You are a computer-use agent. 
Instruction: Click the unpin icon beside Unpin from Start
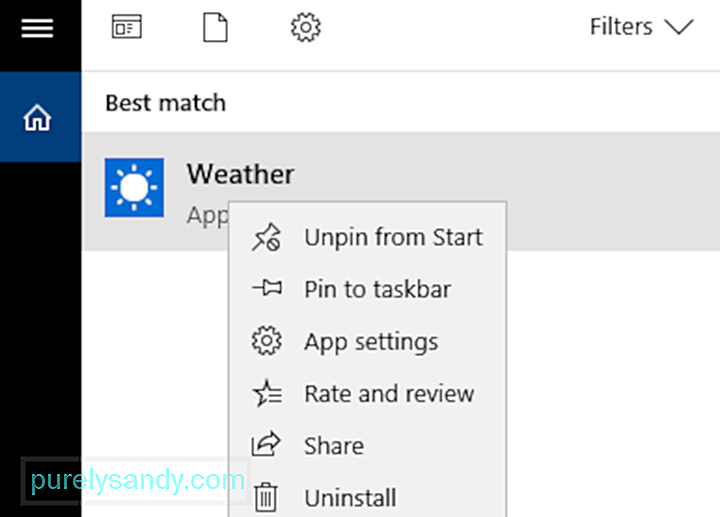pos(266,237)
